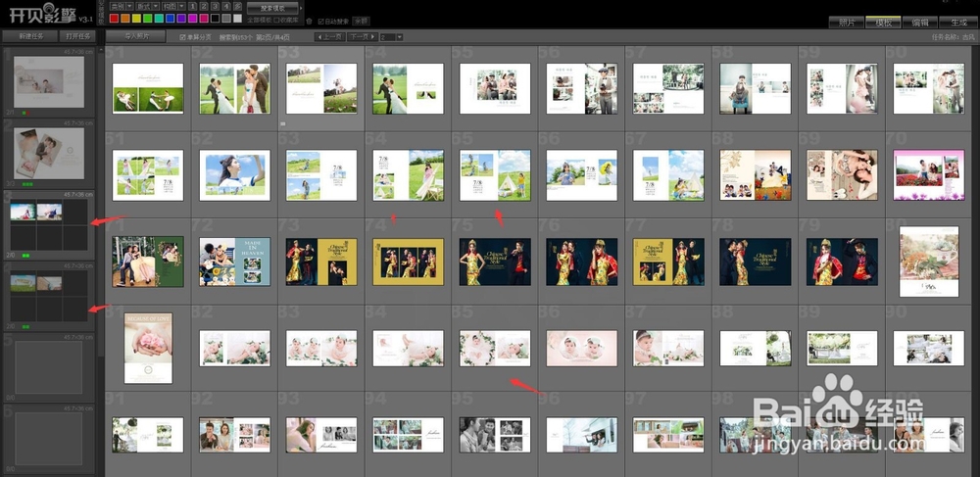
Task: Choose template 66 with sunflower photo
Action: pyautogui.click(x=582, y=175)
